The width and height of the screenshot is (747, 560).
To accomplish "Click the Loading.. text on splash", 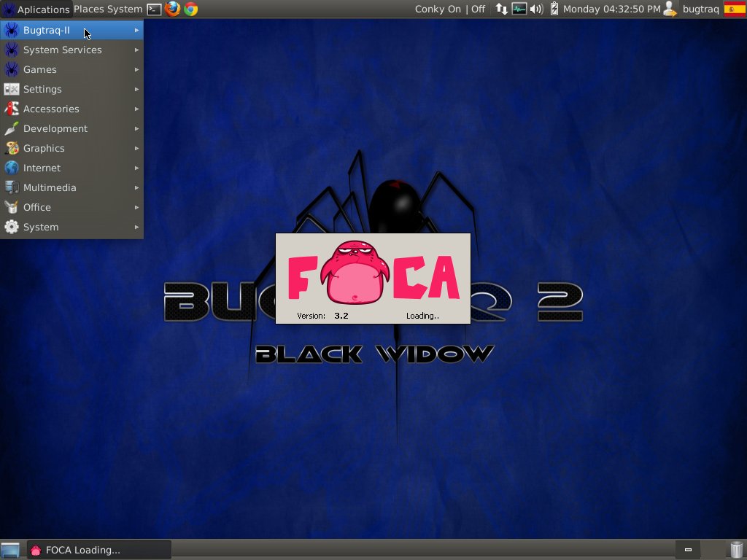I will [x=422, y=316].
